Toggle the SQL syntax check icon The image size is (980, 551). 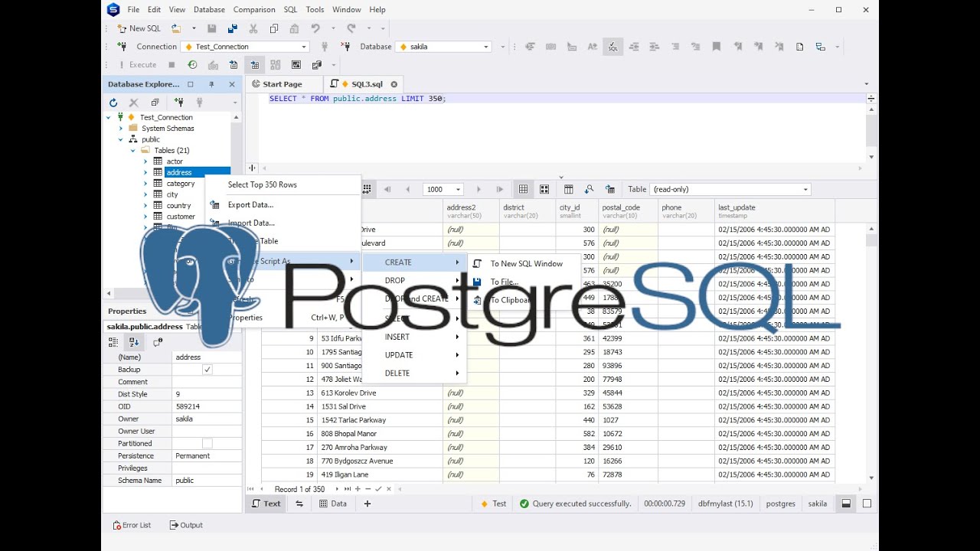point(612,47)
